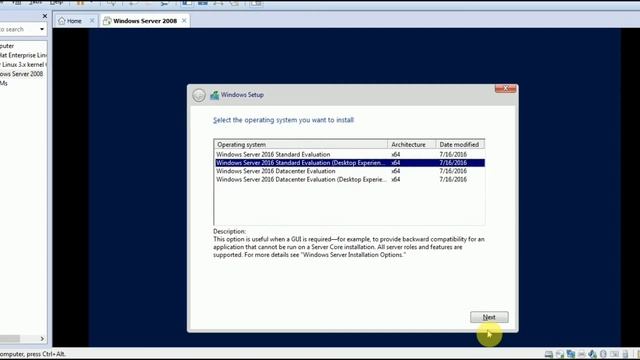Select Datacenter Evaluation (Desktop Experience) row

[x=350, y=179]
